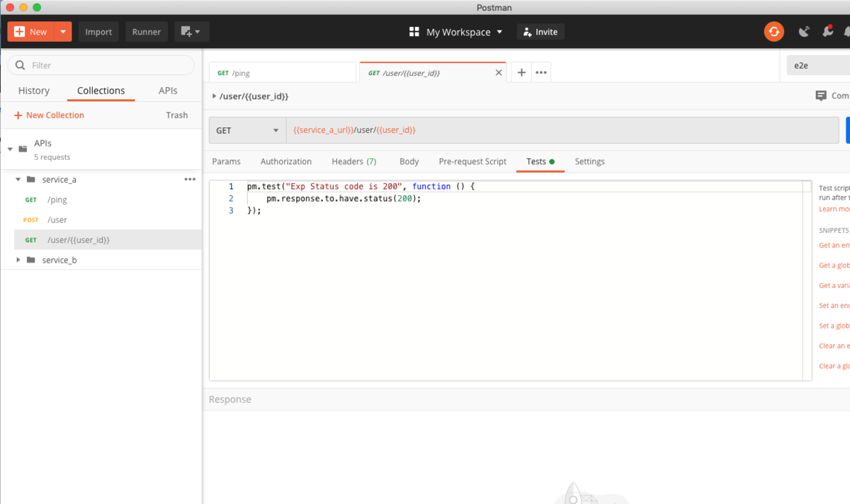The width and height of the screenshot is (850, 504).
Task: Switch to the Collections tab
Action: click(101, 91)
